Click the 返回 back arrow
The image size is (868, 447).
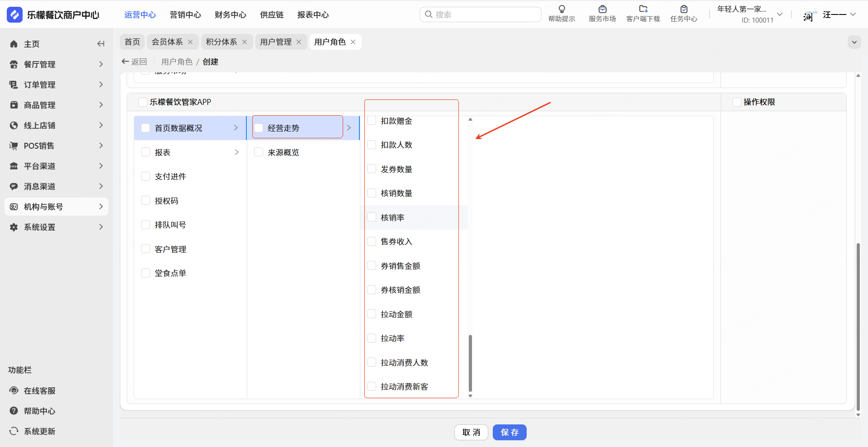click(125, 61)
